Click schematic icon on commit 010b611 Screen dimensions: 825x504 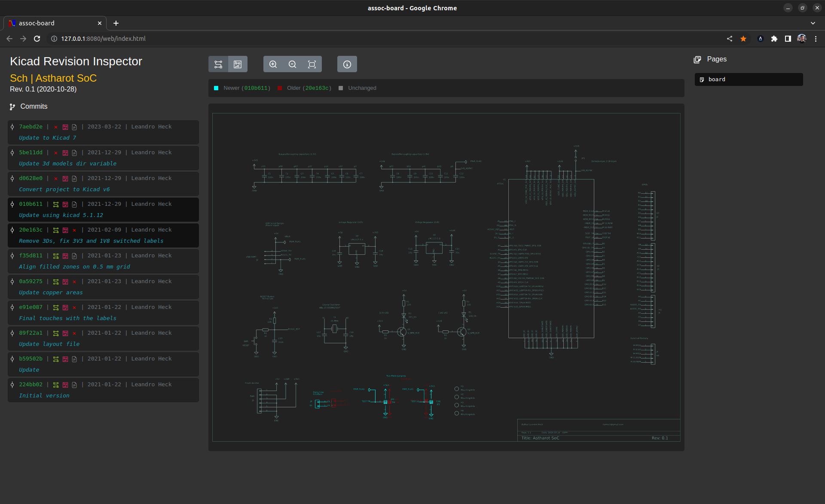(x=56, y=205)
